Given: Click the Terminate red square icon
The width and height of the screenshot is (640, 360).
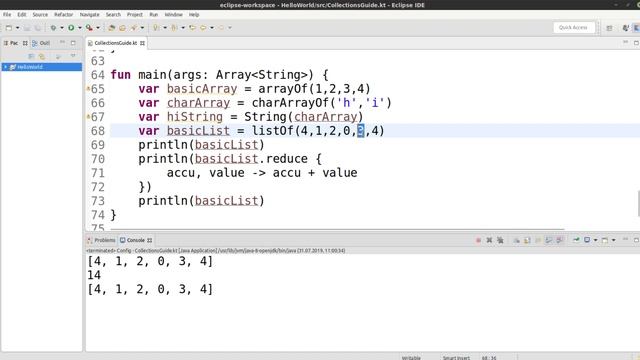Looking at the screenshot, I should [478, 240].
